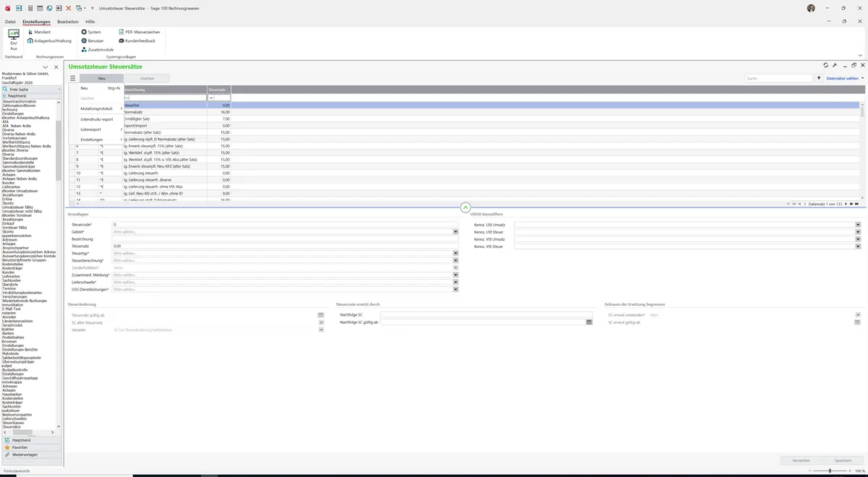Open PDF-Wasserzeichen settings
This screenshot has width=868, height=477.
(139, 32)
